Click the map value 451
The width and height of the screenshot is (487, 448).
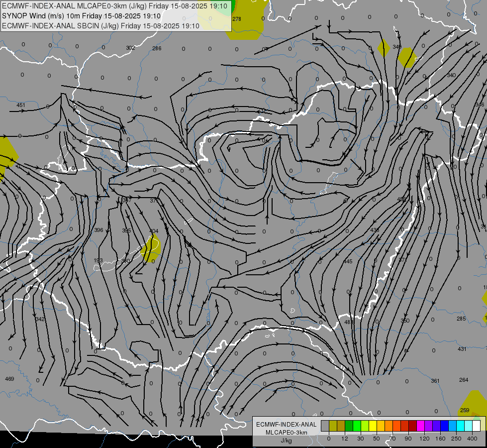[21, 105]
